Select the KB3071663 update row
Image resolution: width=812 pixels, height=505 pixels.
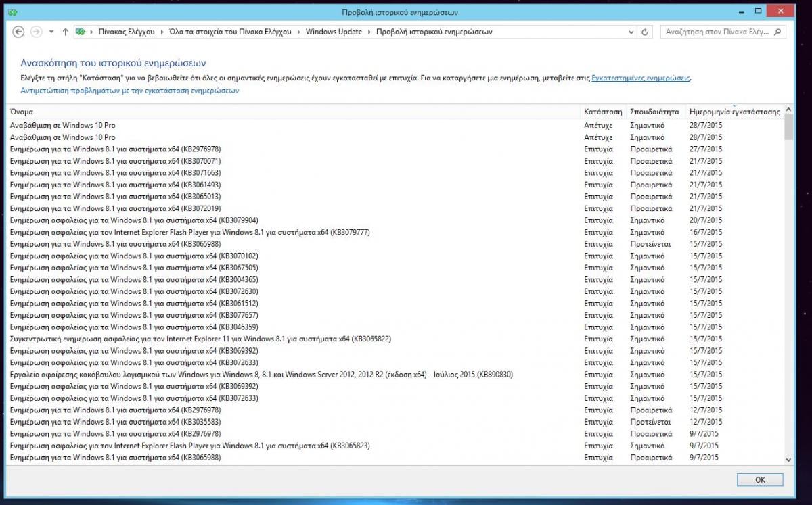(396, 173)
